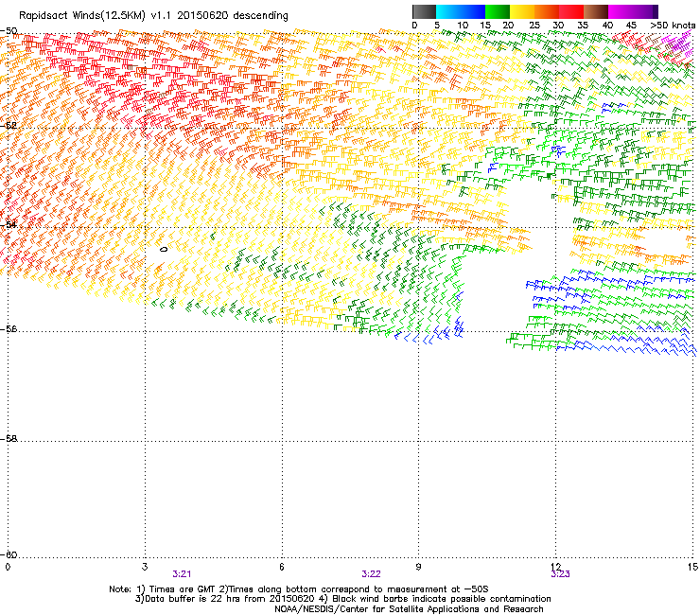
Task: Click the longitude 12 axis label
Action: pyautogui.click(x=556, y=567)
